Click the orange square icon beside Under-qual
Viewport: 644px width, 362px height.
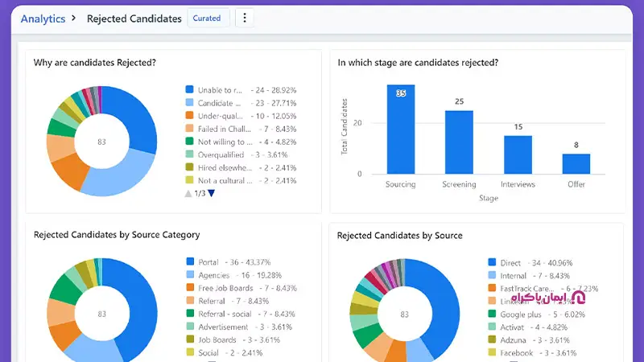[190, 116]
